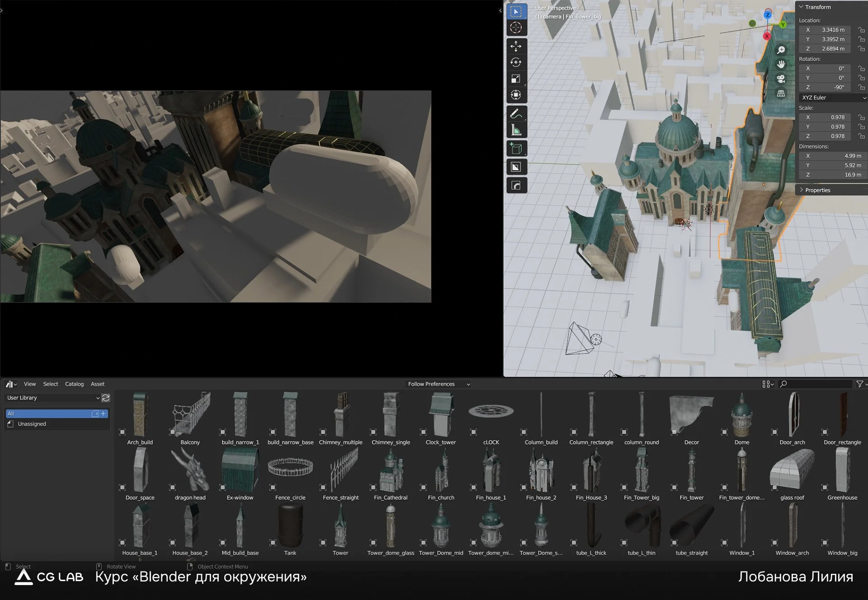Refresh the asset library list
The width and height of the screenshot is (868, 600).
tap(106, 398)
